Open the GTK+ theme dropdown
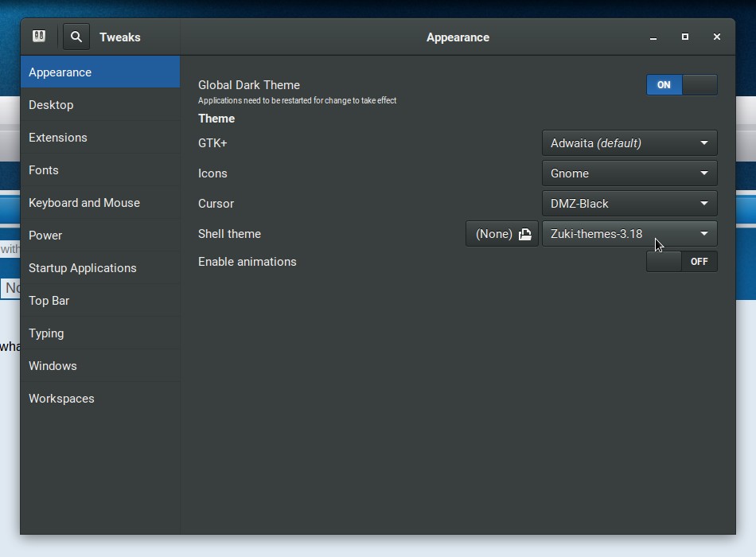The width and height of the screenshot is (756, 557). [629, 143]
